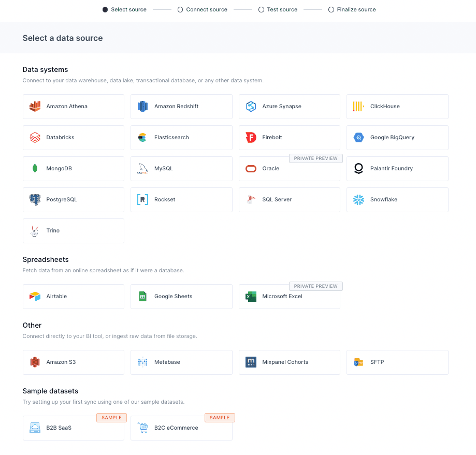This screenshot has width=476, height=455.
Task: Open the Oracle private preview source
Action: pos(289,169)
